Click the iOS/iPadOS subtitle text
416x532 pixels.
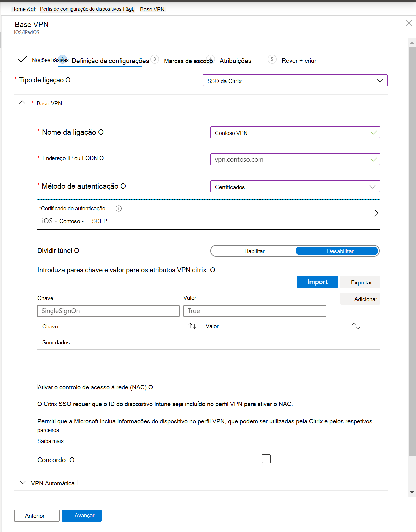tap(27, 32)
